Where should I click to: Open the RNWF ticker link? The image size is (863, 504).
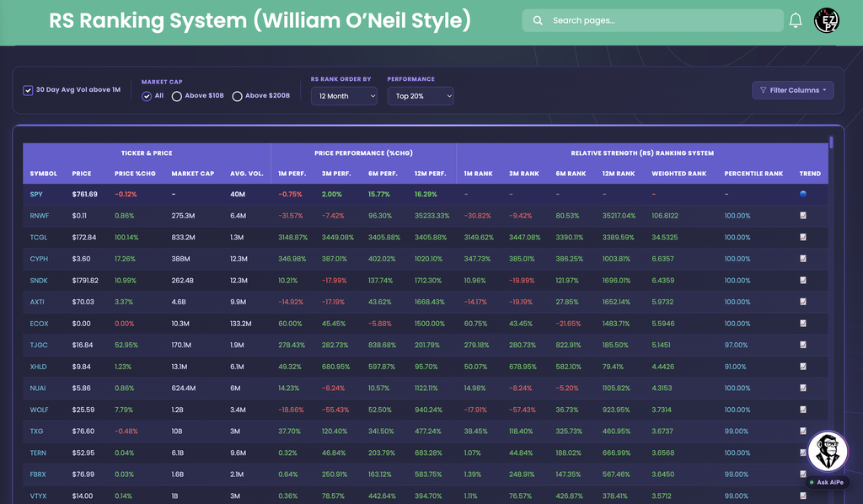click(39, 216)
